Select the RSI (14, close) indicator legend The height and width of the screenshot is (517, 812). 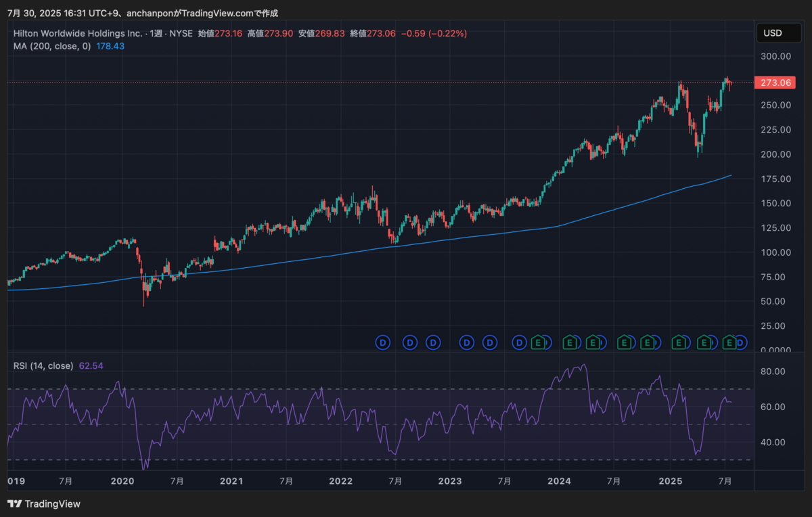[x=43, y=365]
